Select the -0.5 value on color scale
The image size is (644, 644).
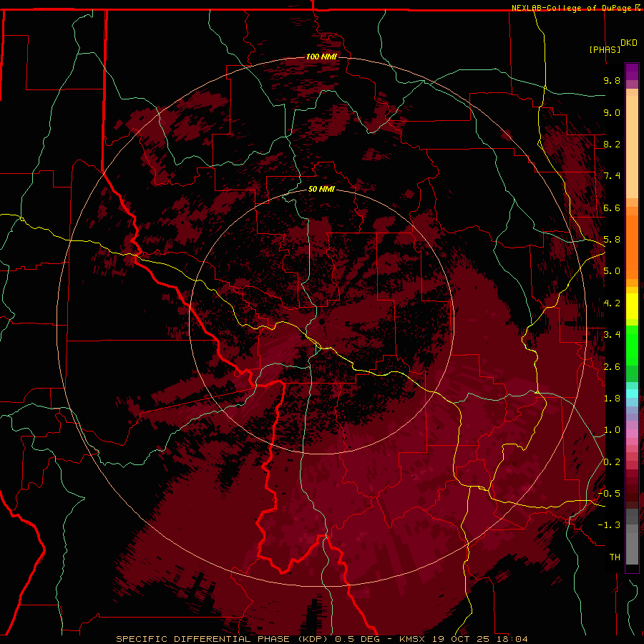609,494
